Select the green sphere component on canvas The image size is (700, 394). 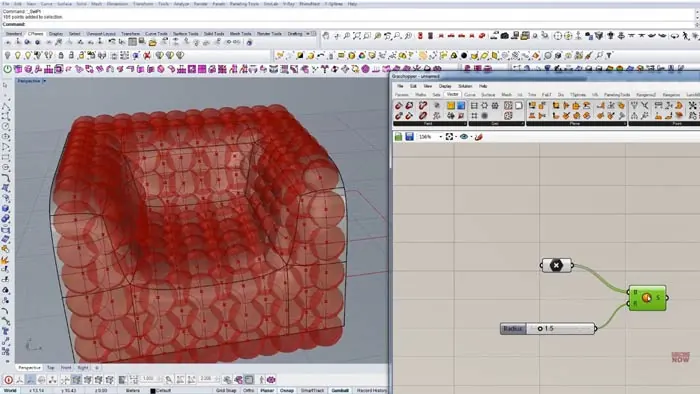[x=647, y=298]
